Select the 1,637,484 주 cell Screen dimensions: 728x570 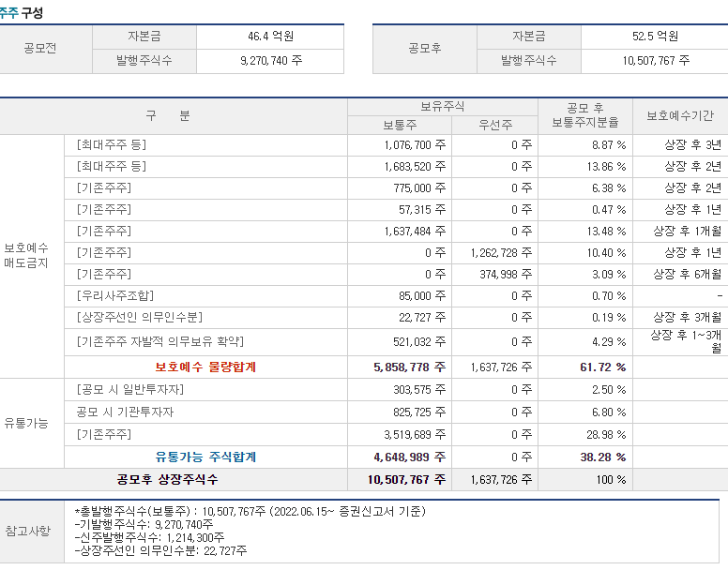pos(400,231)
